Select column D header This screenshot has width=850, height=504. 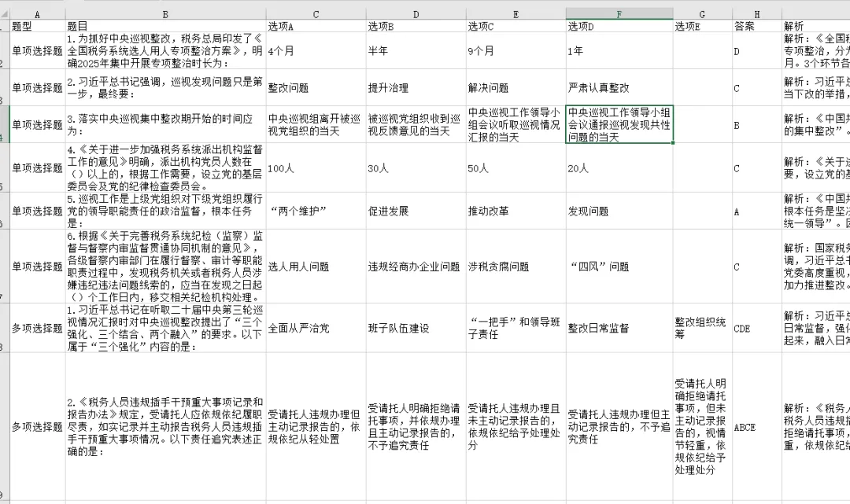416,15
